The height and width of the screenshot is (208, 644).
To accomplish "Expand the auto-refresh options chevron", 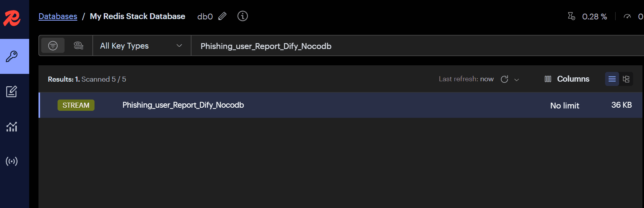I will pos(517,80).
